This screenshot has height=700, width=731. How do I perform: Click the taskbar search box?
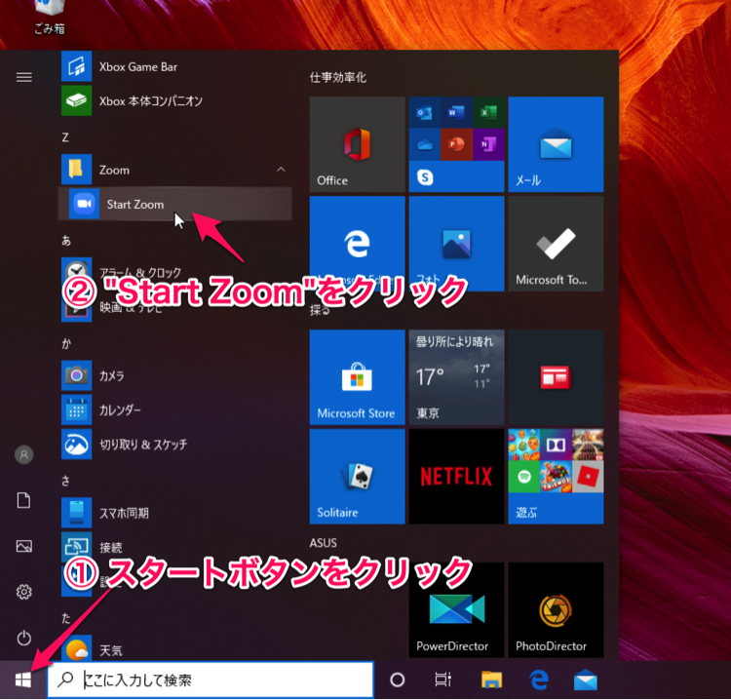pos(211,680)
